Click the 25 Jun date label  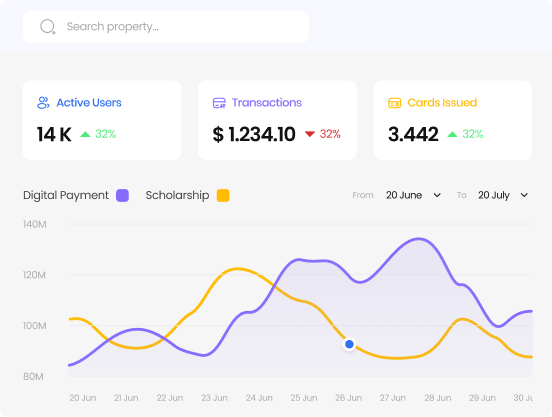coord(304,398)
